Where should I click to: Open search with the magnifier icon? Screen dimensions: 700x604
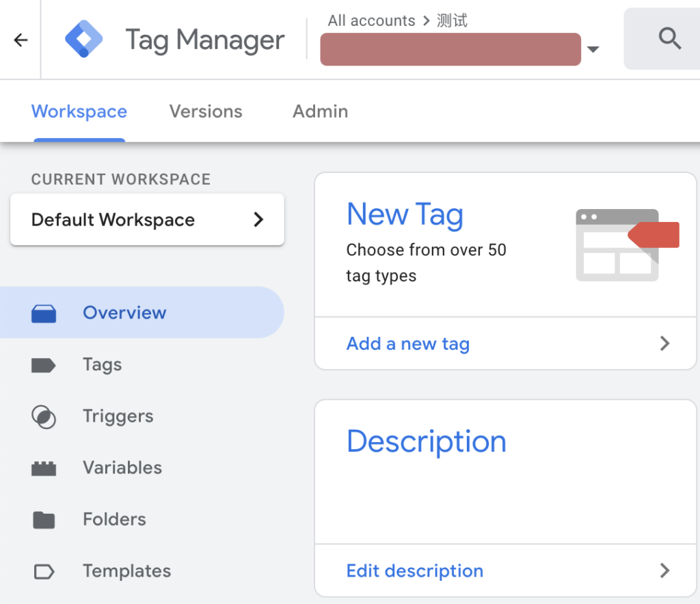point(670,38)
